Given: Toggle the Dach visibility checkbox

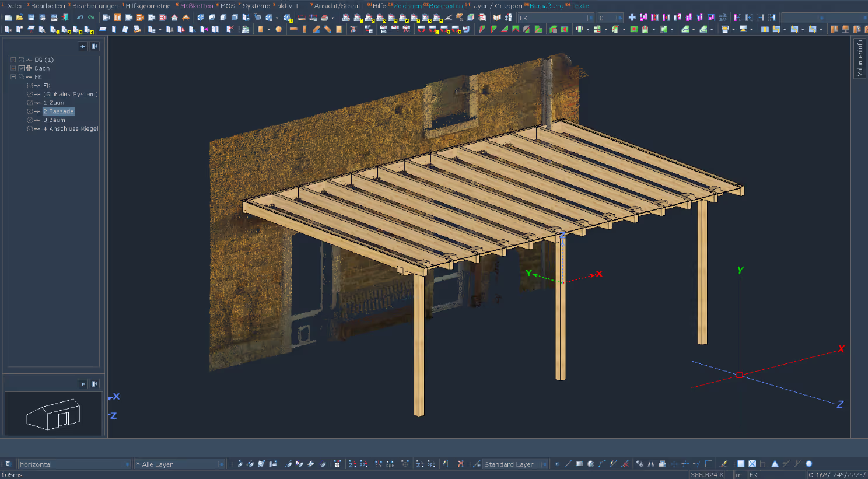Looking at the screenshot, I should click(22, 68).
